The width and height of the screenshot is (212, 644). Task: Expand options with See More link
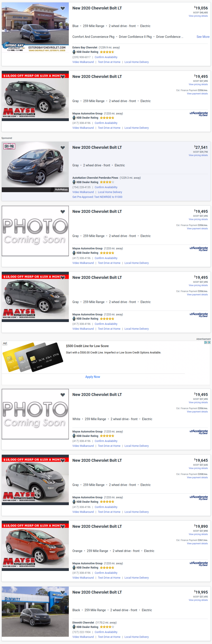pos(203,37)
